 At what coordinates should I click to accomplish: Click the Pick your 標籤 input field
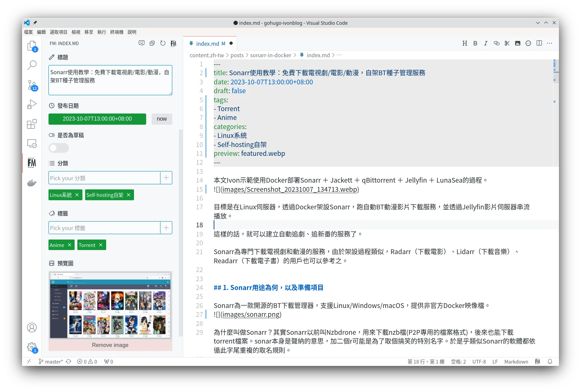coord(104,228)
